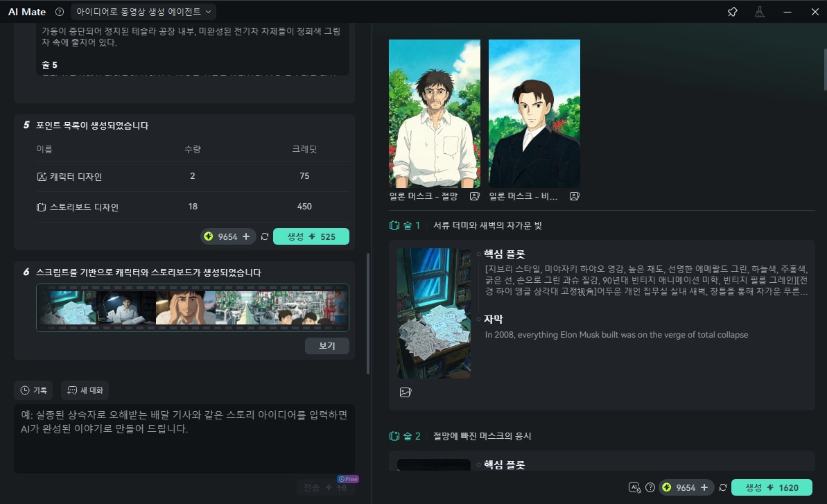Minimize the AI Mate window
Screen dimensions: 827x504
click(787, 12)
